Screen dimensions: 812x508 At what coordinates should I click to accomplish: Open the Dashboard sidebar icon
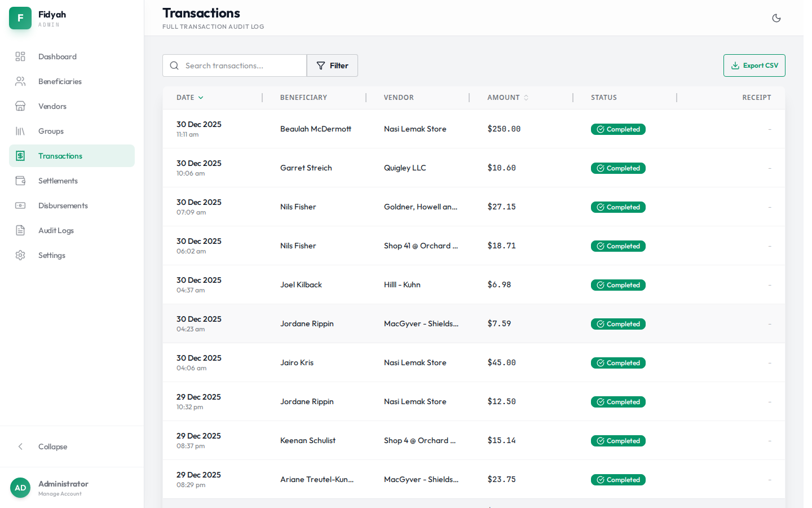pyautogui.click(x=20, y=56)
